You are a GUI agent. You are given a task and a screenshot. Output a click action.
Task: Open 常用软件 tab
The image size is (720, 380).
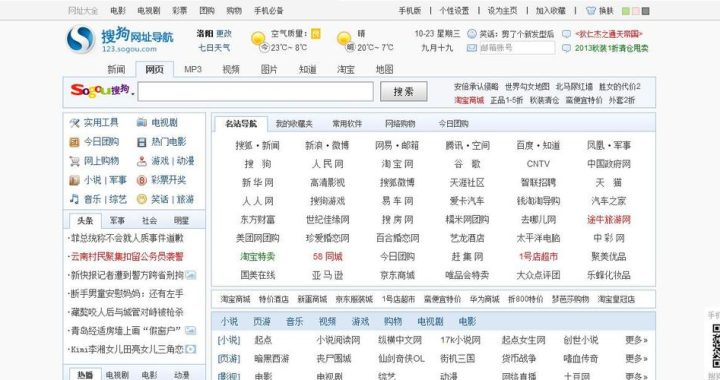point(347,124)
